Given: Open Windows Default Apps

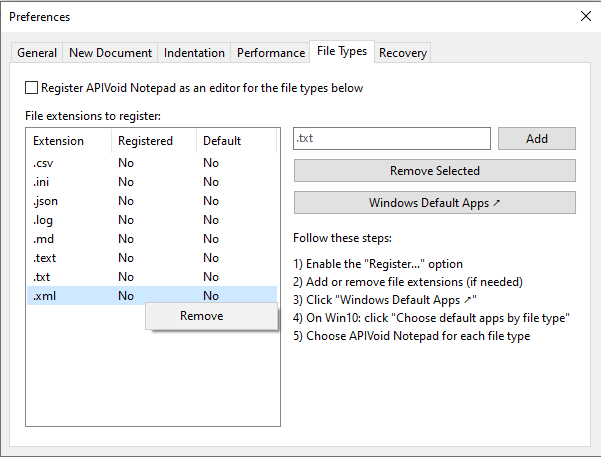Looking at the screenshot, I should click(435, 202).
